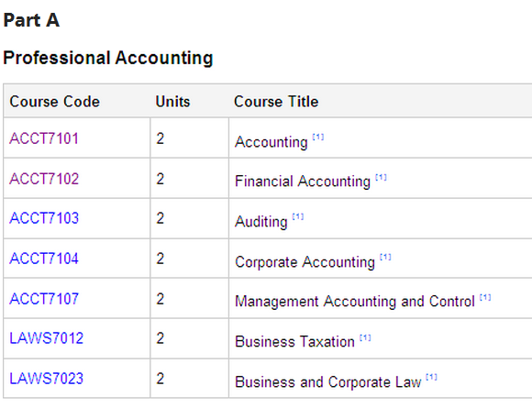Click the Business Taxation title text
532x408 pixels.
click(x=294, y=341)
